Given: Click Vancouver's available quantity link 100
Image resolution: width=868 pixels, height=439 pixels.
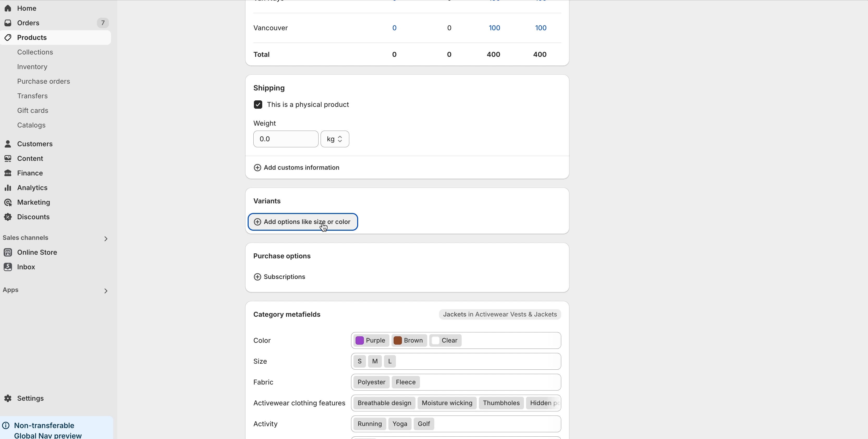Looking at the screenshot, I should coord(494,28).
